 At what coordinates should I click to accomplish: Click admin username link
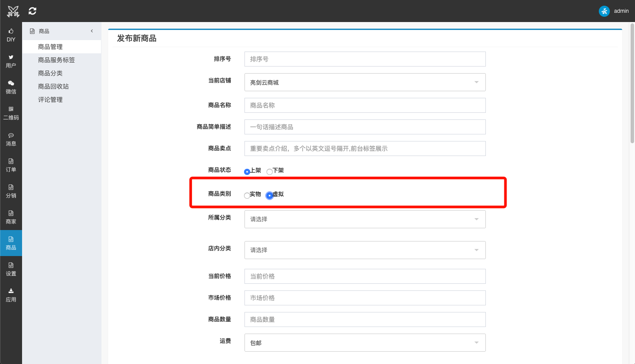(621, 11)
